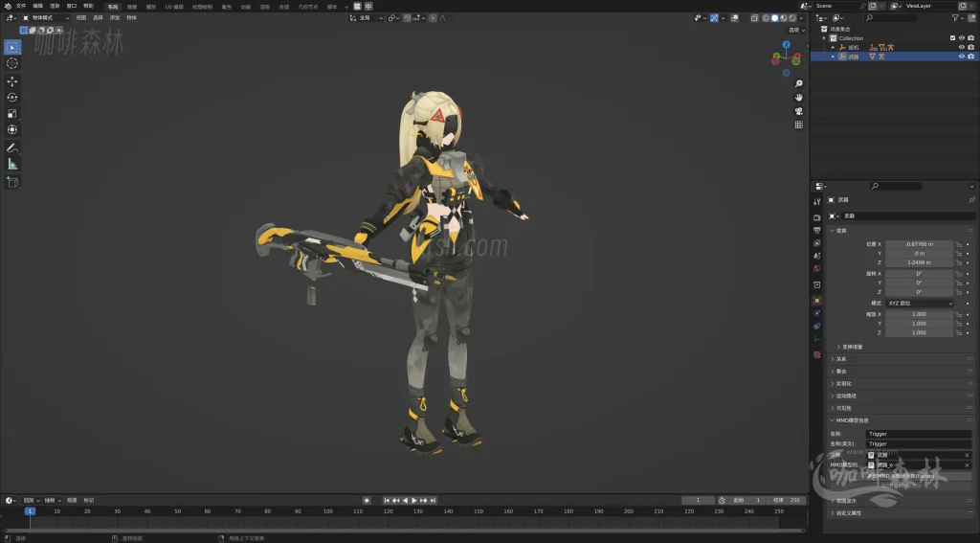This screenshot has width=980, height=543.
Task: Switch to the Sculpting workspace tab
Action: click(150, 7)
